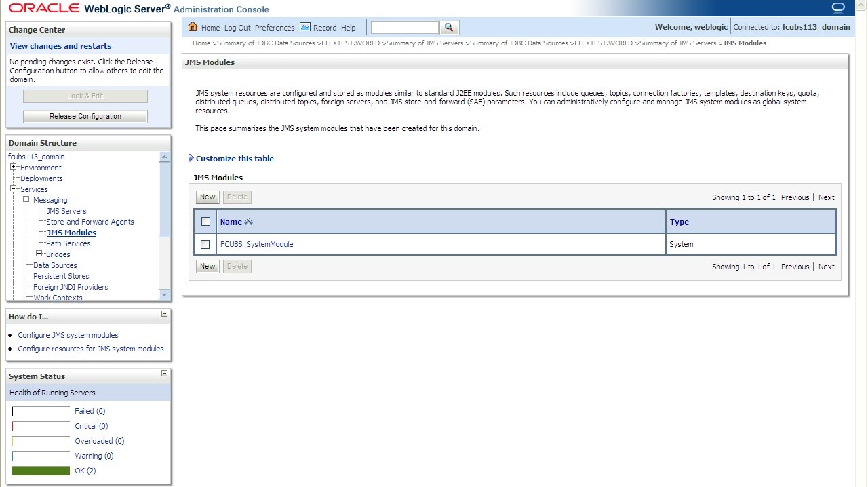This screenshot has height=487, width=868.
Task: Click the Release Configuration button
Action: pyautogui.click(x=85, y=116)
